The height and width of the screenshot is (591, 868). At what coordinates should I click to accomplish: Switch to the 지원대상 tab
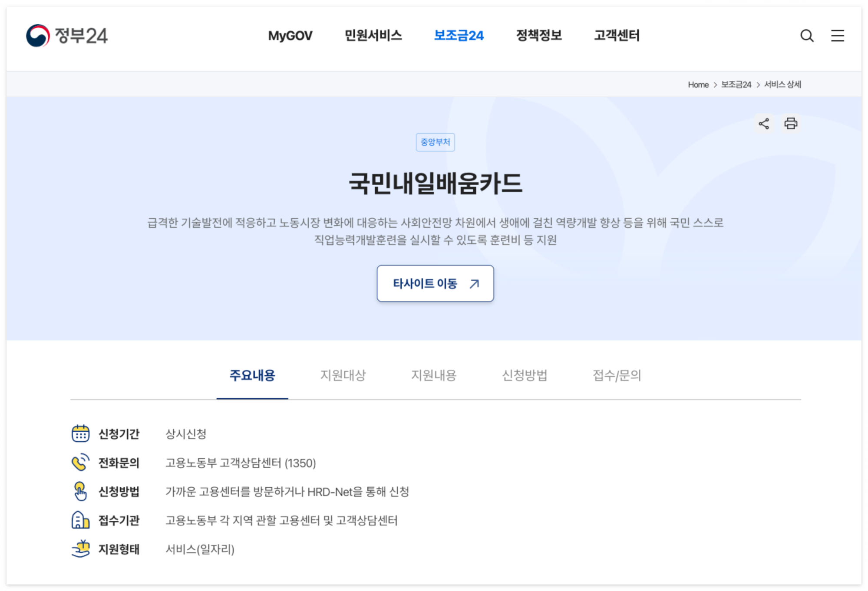[343, 375]
